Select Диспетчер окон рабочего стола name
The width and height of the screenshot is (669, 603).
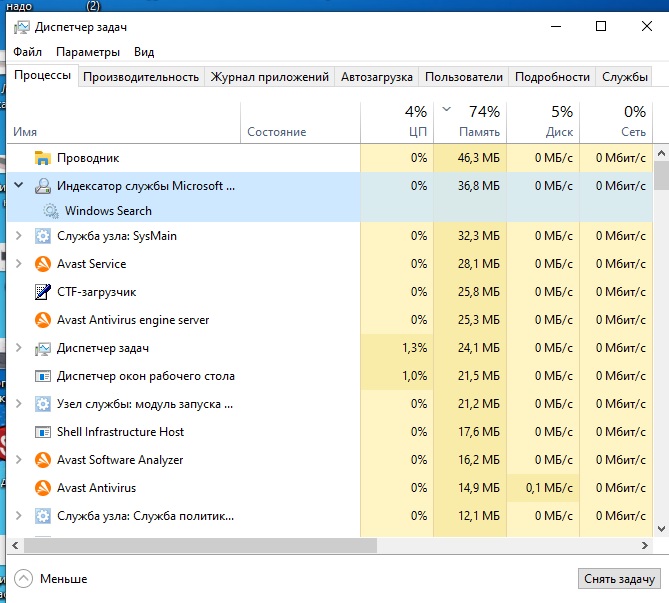pyautogui.click(x=145, y=376)
